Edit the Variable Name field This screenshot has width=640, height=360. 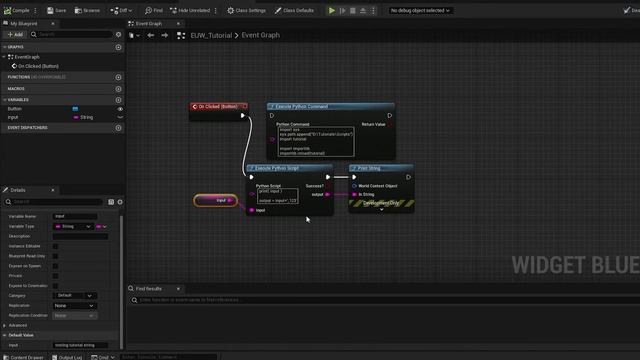(x=75, y=216)
